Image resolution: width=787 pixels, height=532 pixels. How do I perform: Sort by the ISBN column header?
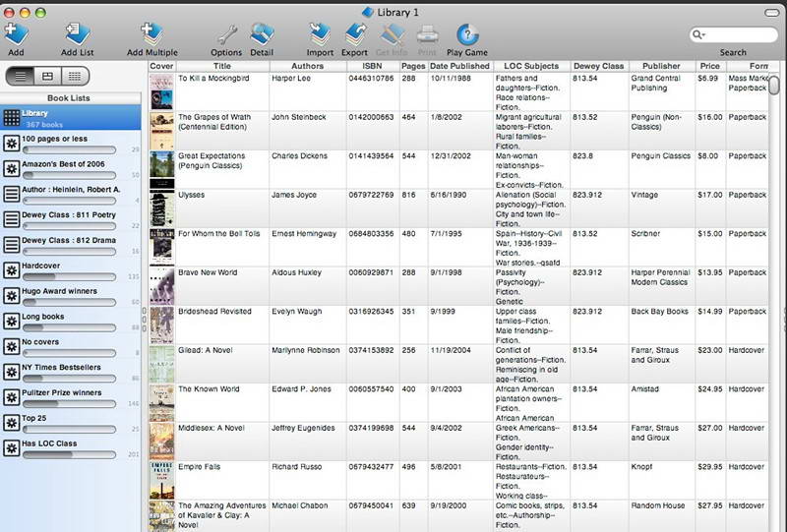coord(373,66)
